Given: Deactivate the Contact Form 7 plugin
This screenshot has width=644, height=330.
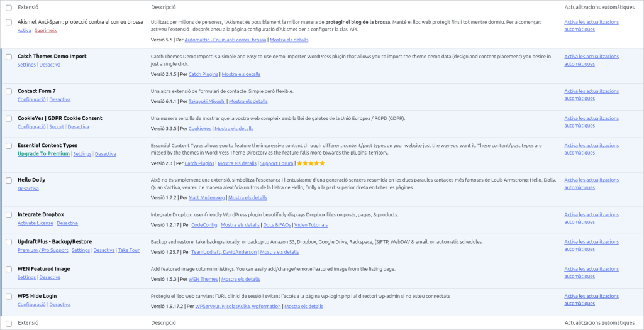Looking at the screenshot, I should tap(60, 99).
